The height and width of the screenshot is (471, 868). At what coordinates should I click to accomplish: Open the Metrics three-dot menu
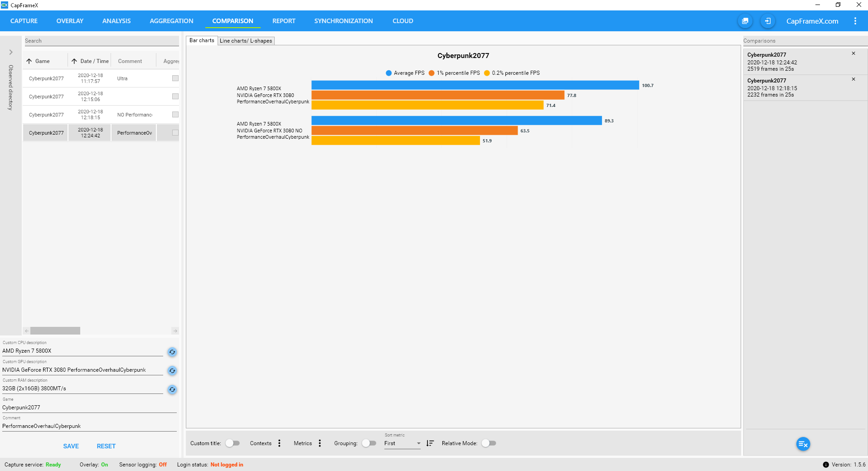click(x=320, y=443)
